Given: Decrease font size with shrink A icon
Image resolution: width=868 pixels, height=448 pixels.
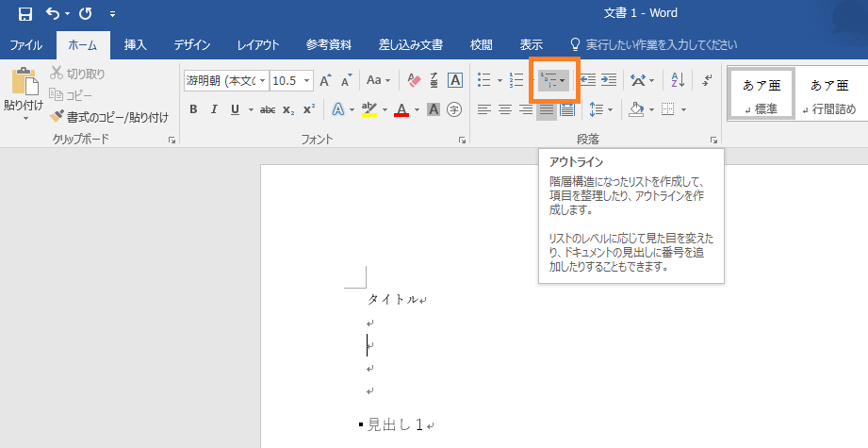Looking at the screenshot, I should [347, 81].
